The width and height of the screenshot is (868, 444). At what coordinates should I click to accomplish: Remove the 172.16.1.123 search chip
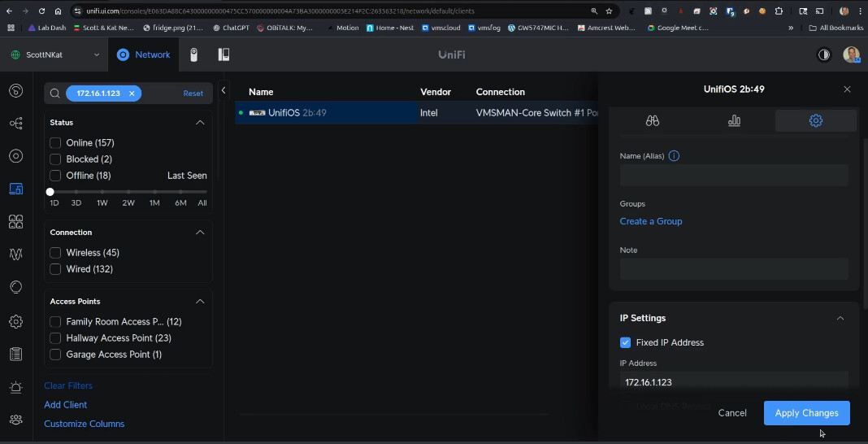tap(132, 94)
